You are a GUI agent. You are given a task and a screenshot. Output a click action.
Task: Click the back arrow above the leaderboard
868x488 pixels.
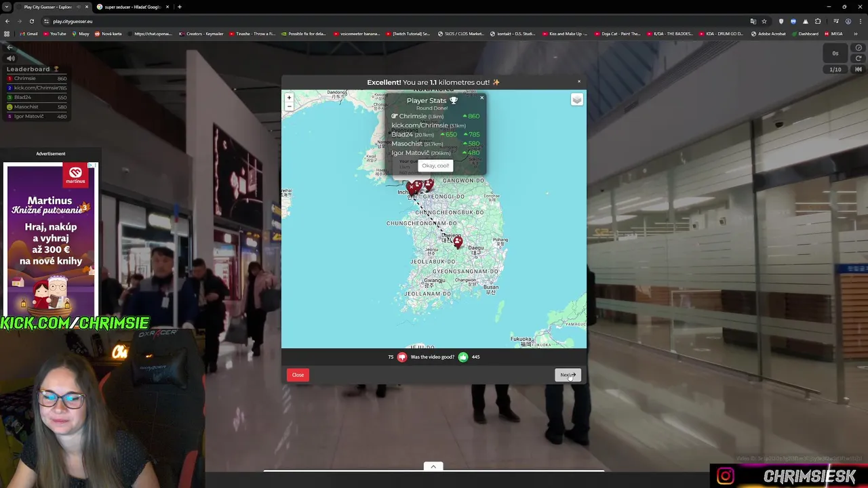click(x=9, y=47)
